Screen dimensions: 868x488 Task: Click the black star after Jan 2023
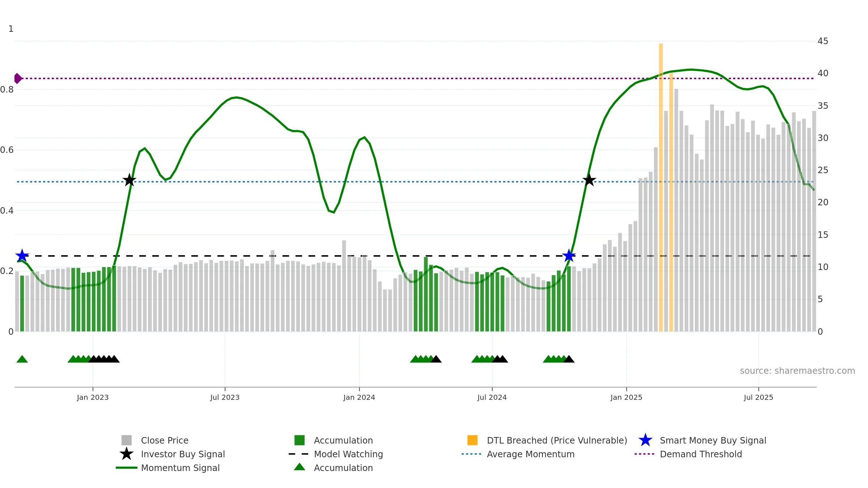pyautogui.click(x=129, y=180)
